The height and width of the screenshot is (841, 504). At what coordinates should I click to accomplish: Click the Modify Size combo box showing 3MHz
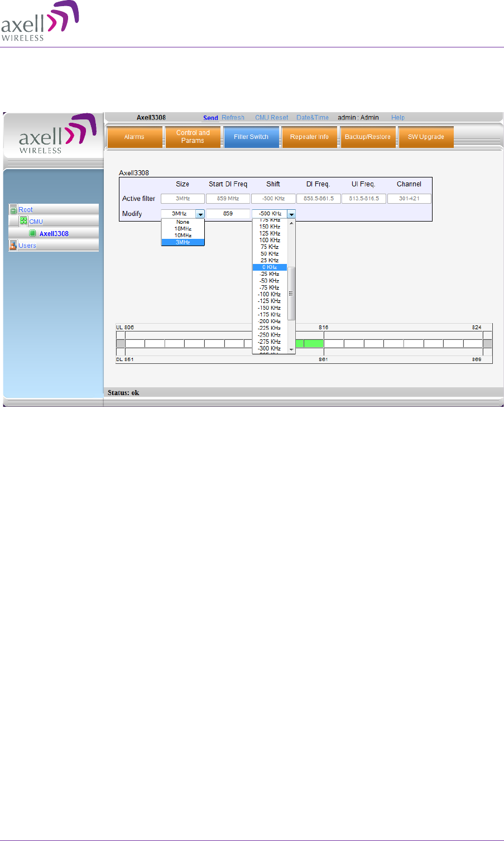pyautogui.click(x=183, y=214)
